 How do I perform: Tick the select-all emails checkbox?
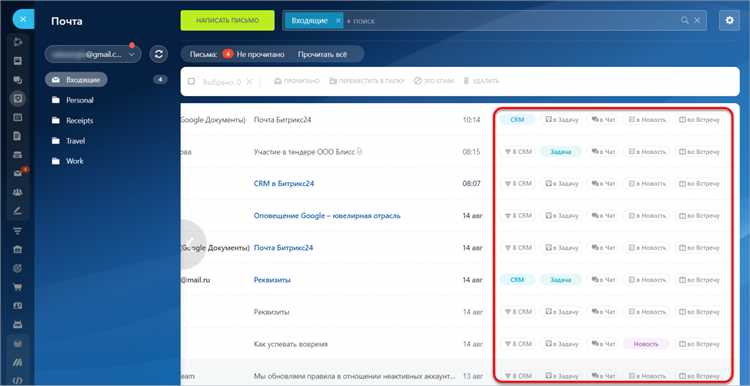click(x=191, y=82)
